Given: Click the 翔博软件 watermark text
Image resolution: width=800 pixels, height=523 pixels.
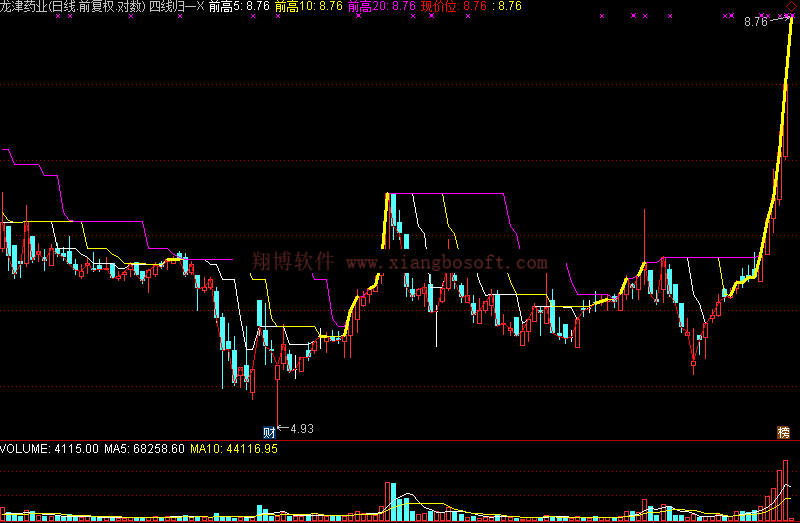Looking at the screenshot, I should 292,262.
